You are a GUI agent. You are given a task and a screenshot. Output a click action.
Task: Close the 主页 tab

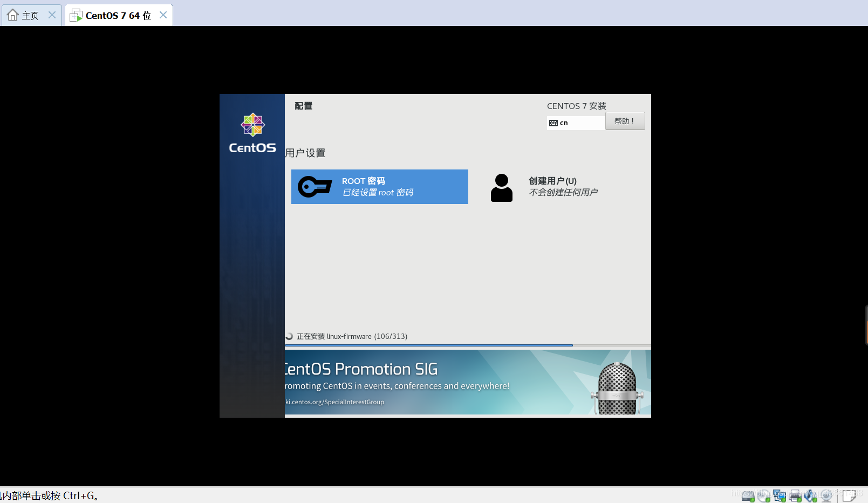coord(52,15)
